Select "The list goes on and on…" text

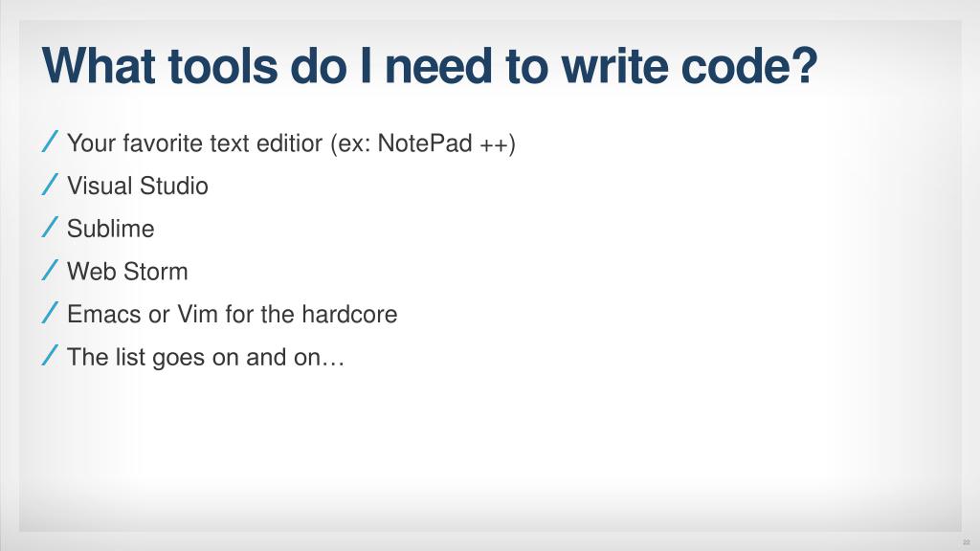tap(206, 358)
